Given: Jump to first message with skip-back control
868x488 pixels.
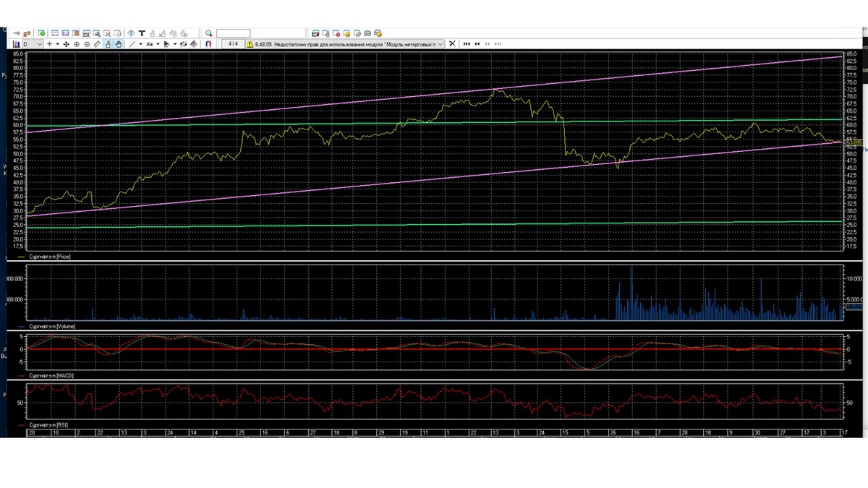Looking at the screenshot, I should [467, 43].
